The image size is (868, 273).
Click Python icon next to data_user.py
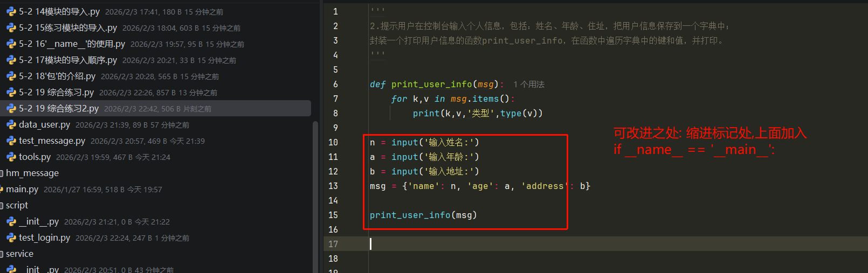click(x=11, y=124)
